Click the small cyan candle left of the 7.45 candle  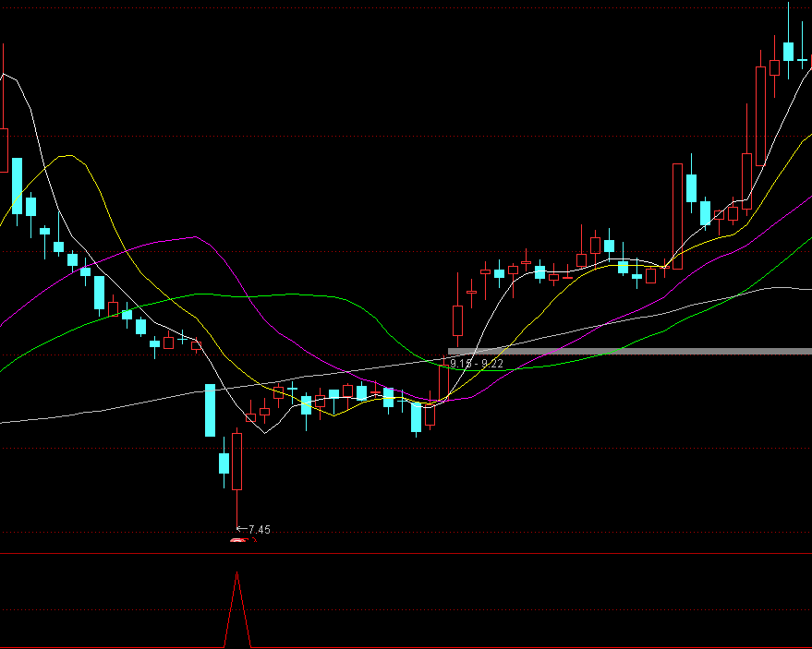pyautogui.click(x=224, y=463)
